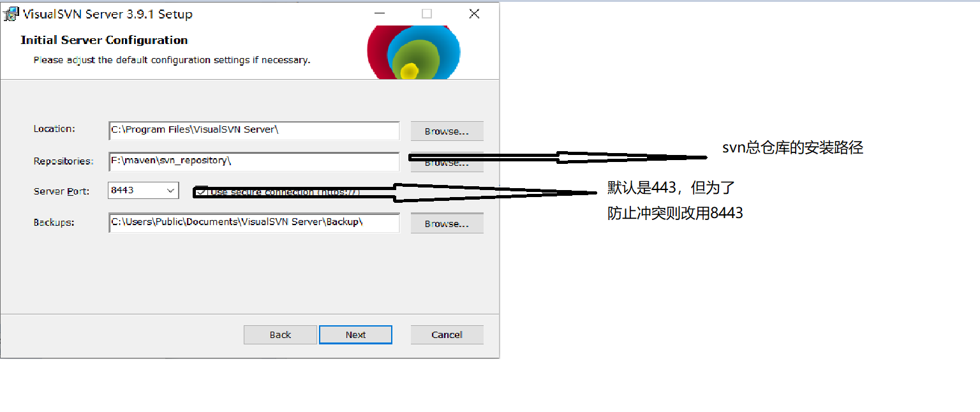
Task: Focus the Backups path input field
Action: (254, 223)
